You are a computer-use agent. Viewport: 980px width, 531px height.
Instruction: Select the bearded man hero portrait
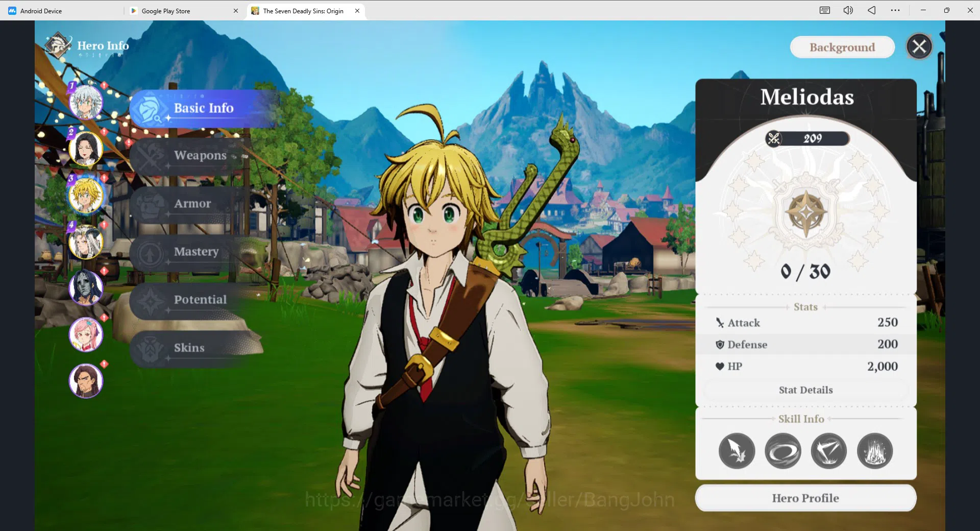pyautogui.click(x=86, y=381)
